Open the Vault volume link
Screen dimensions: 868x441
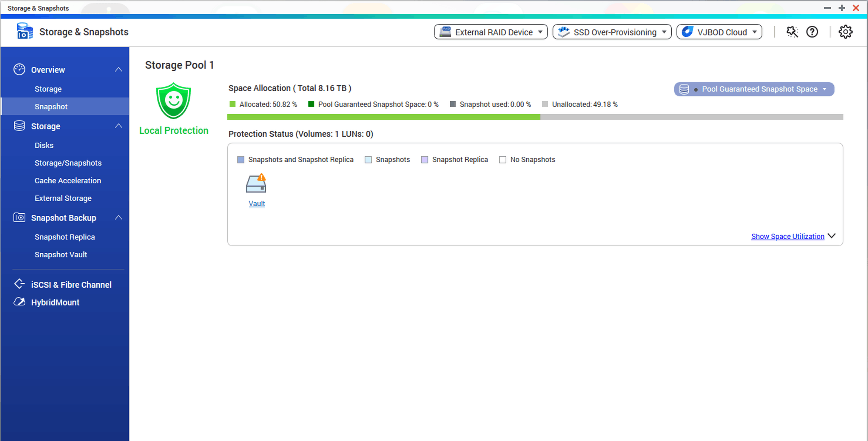pyautogui.click(x=257, y=204)
